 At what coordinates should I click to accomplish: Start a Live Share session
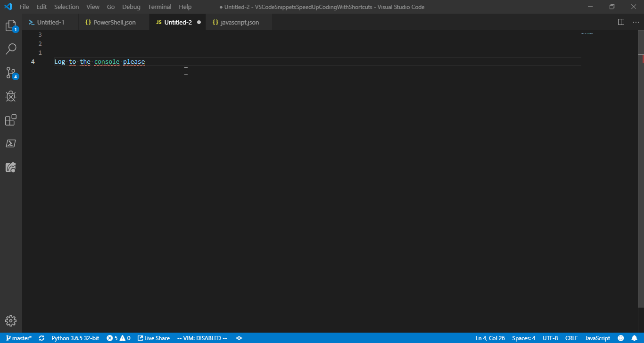coord(154,338)
